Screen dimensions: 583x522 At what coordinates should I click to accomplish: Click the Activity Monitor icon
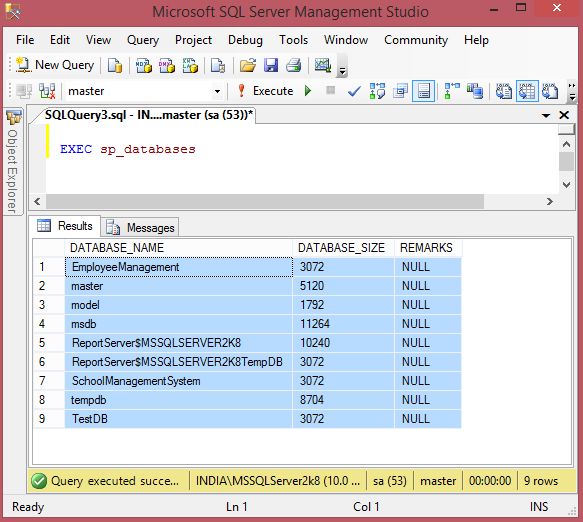pos(323,65)
